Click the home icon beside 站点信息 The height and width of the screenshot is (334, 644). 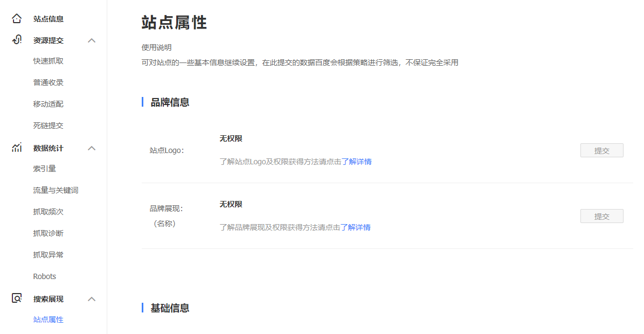coord(17,19)
